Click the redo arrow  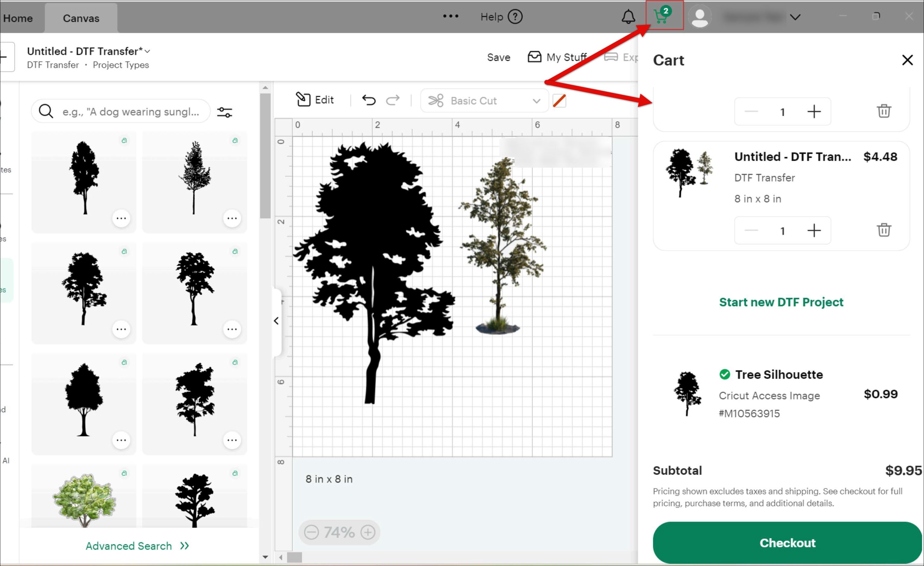pos(393,100)
